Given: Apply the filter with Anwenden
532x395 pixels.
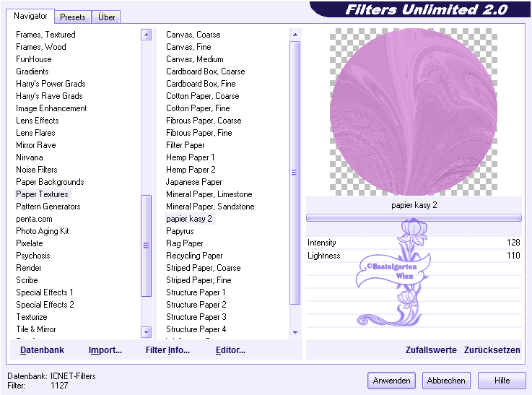Looking at the screenshot, I should [x=391, y=381].
